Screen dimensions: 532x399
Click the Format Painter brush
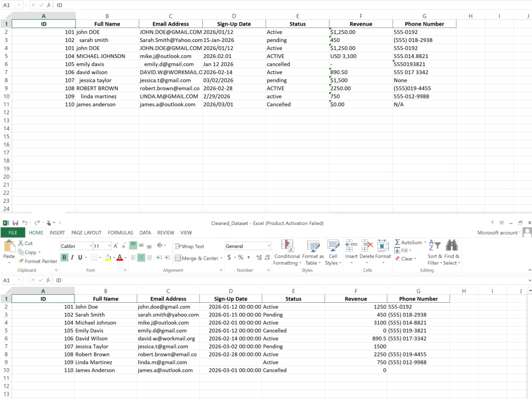click(x=38, y=261)
